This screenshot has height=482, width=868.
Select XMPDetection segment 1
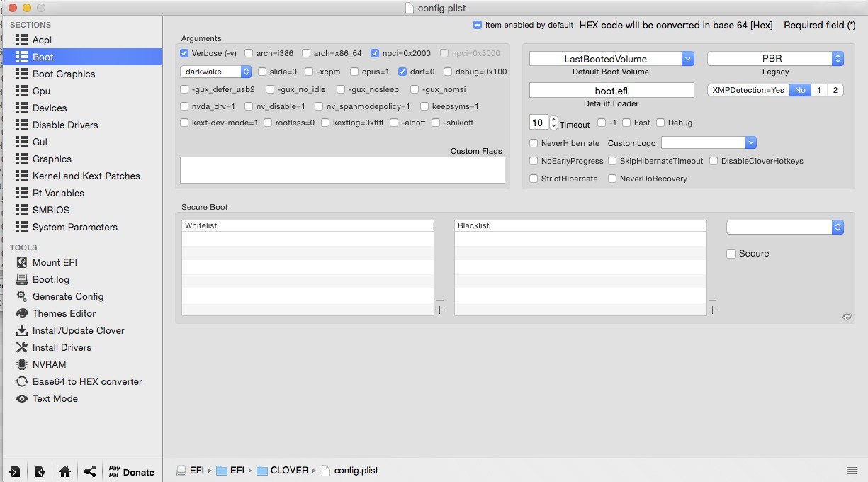pos(818,90)
